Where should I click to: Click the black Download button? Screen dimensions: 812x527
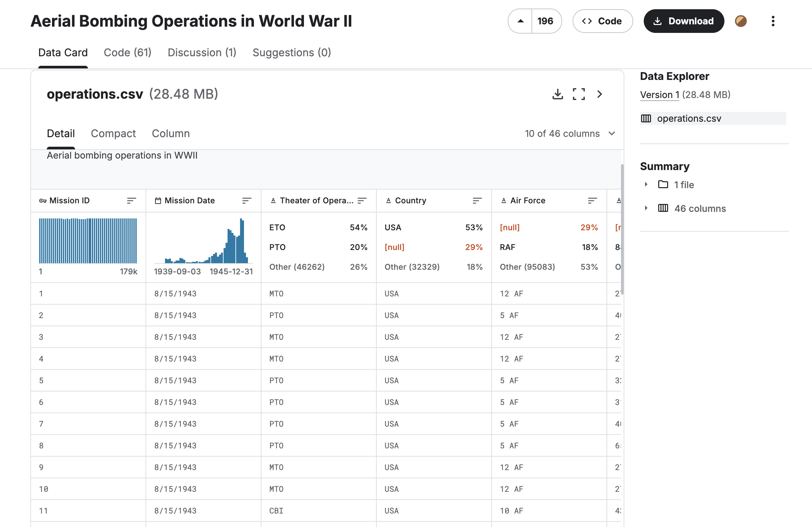coord(683,21)
